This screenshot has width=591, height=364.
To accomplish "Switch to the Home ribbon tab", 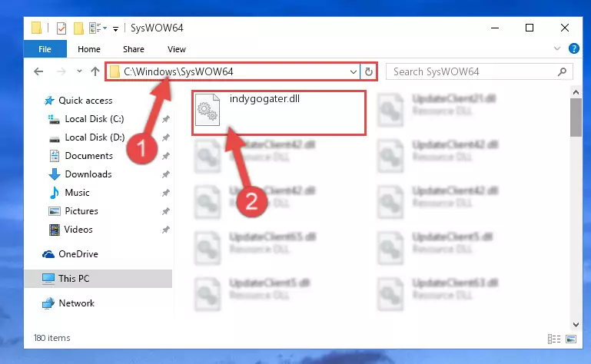I will [89, 49].
